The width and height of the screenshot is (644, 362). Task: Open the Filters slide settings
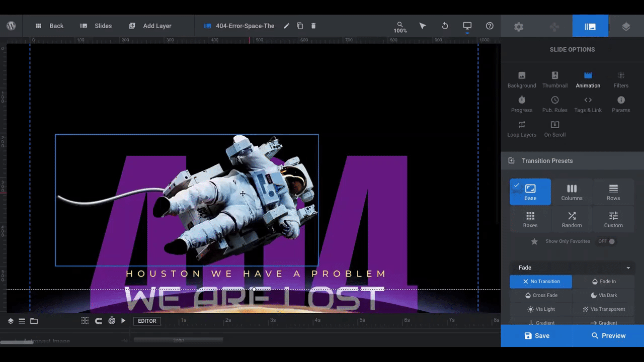coord(621,80)
